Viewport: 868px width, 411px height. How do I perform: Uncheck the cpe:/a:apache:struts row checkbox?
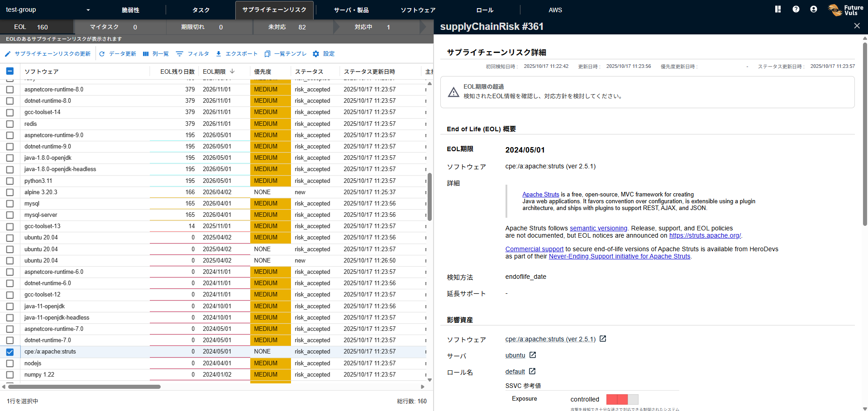(10, 352)
